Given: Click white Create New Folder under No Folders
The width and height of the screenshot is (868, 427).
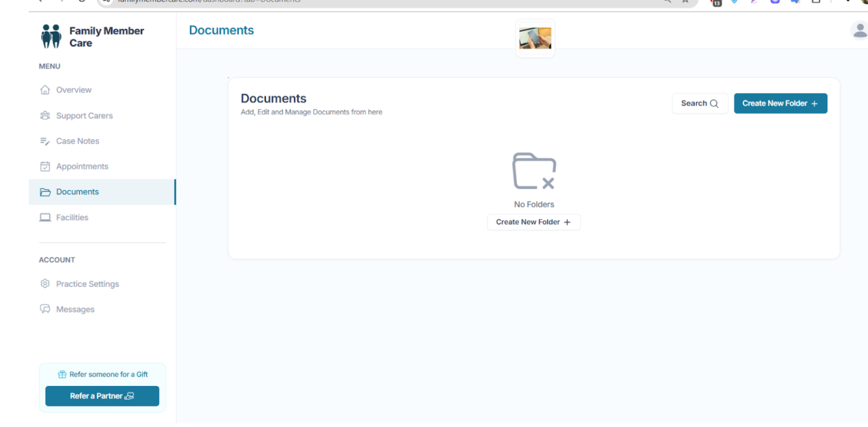Looking at the screenshot, I should [x=533, y=222].
